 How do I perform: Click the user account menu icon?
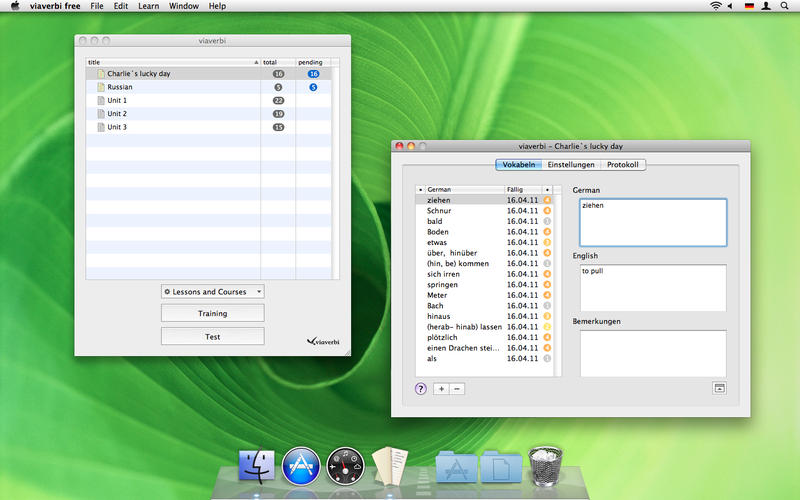pos(766,6)
